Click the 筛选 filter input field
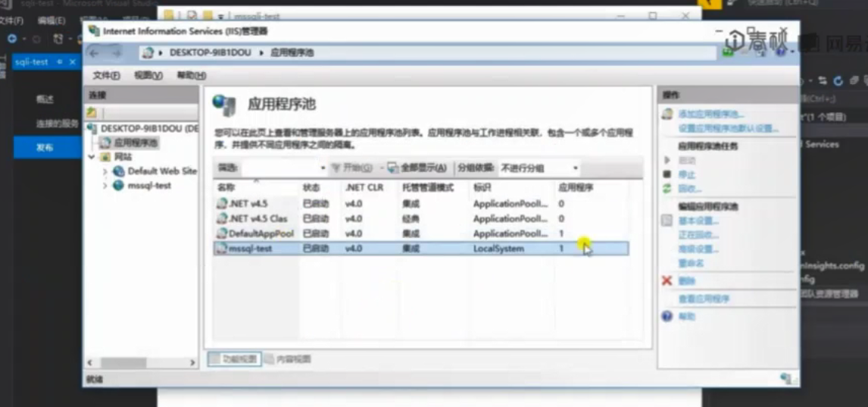868x407 pixels. [x=280, y=167]
